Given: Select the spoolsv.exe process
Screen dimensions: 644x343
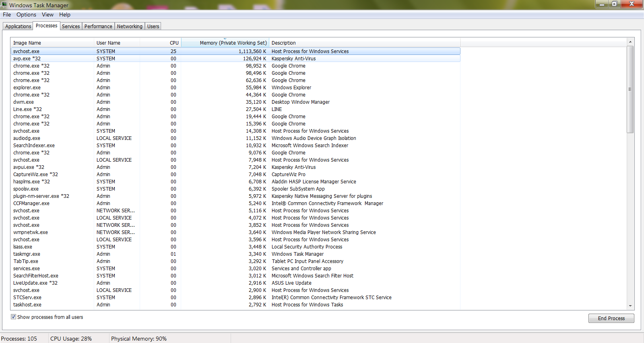Looking at the screenshot, I should [235, 189].
